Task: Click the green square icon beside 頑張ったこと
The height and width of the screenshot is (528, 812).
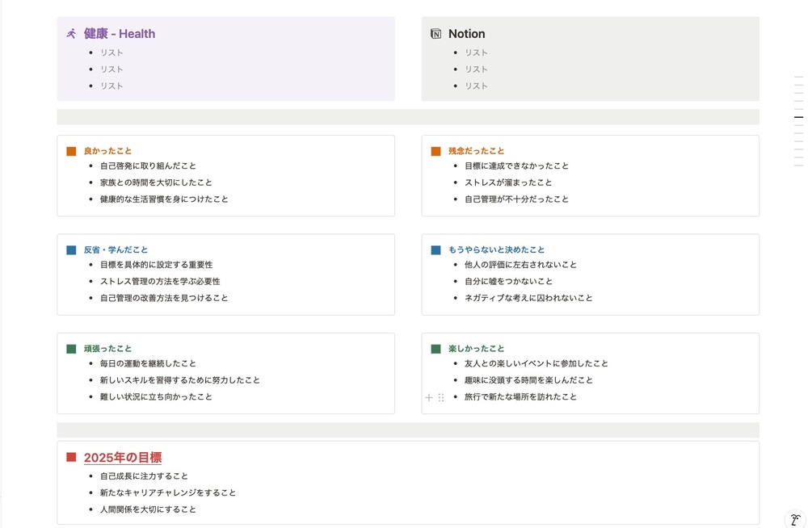Action: click(72, 349)
